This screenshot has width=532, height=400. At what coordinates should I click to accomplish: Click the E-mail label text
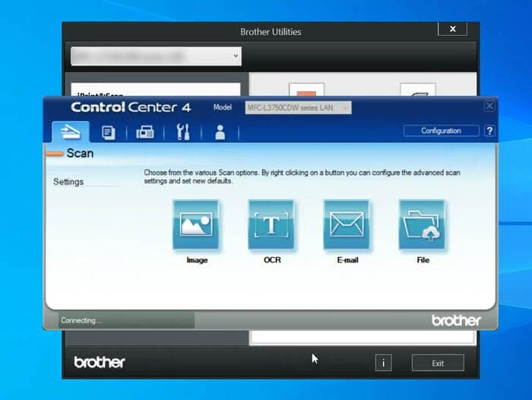tap(347, 260)
